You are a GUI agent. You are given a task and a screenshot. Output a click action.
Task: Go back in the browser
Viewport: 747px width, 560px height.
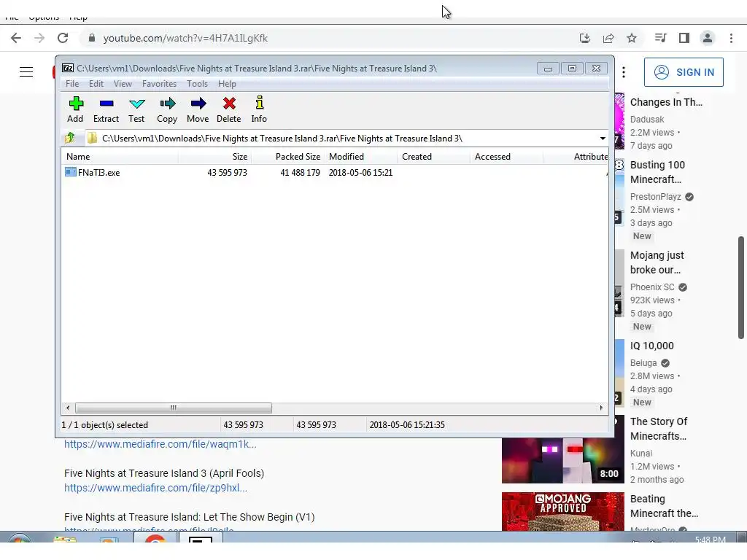tap(16, 38)
